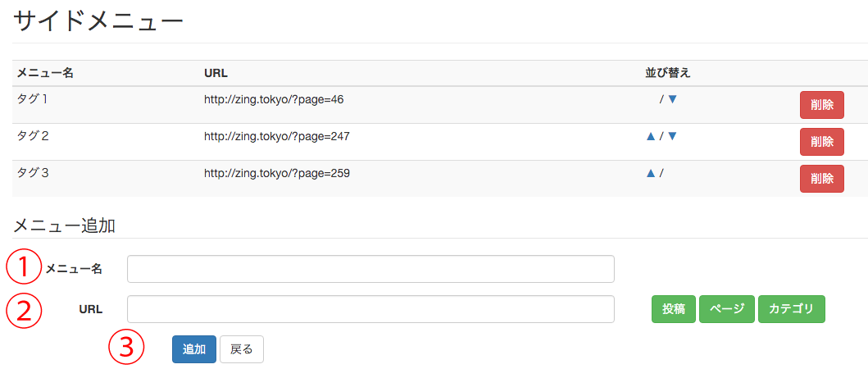Focus the URL text field
The image size is (868, 378).
click(370, 309)
